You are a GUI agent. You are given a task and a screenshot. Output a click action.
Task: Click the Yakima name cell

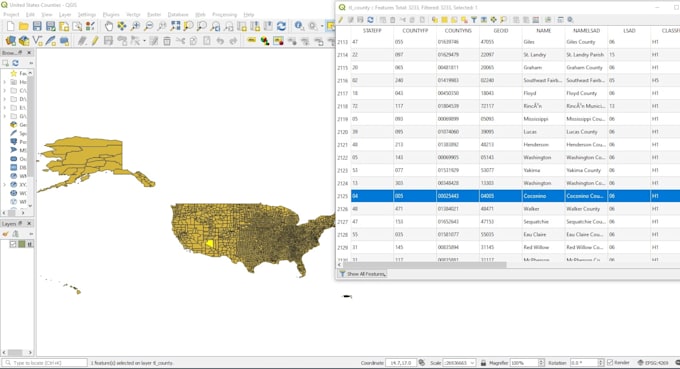click(x=543, y=170)
